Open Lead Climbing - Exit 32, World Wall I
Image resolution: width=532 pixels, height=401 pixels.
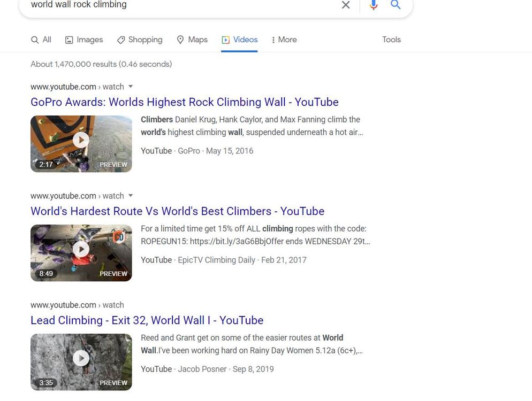click(x=147, y=320)
